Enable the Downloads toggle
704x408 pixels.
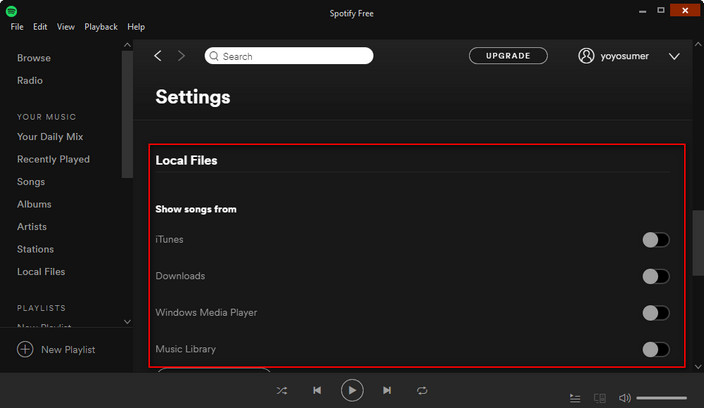pos(656,276)
